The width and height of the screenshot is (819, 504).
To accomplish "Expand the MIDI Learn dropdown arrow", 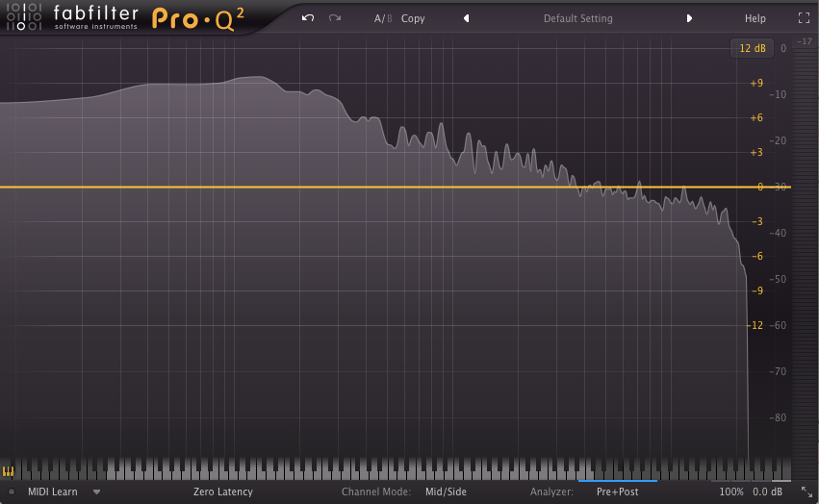I will tap(96, 491).
